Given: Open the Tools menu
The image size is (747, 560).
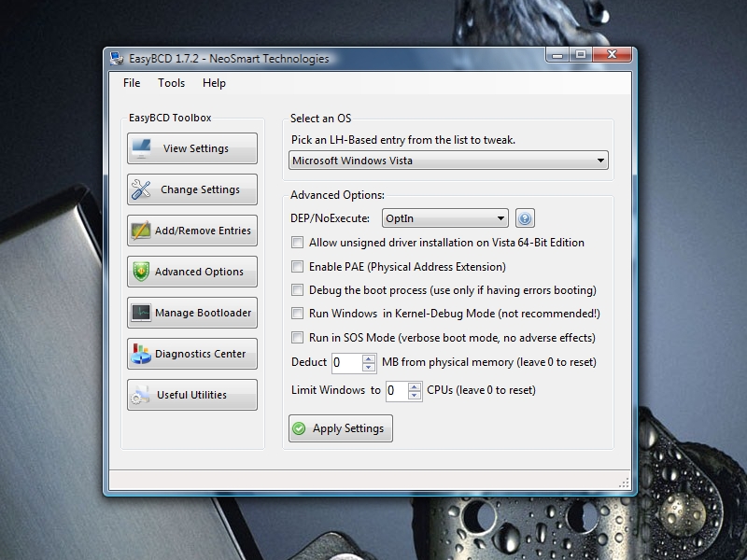Looking at the screenshot, I should pos(171,83).
